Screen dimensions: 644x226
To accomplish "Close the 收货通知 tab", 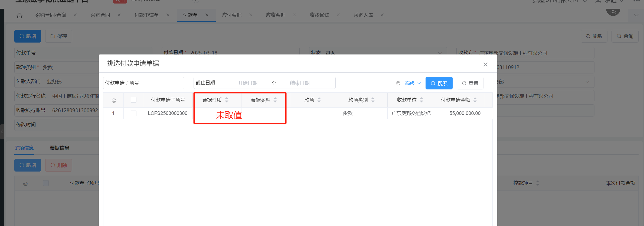I will 338,15.
